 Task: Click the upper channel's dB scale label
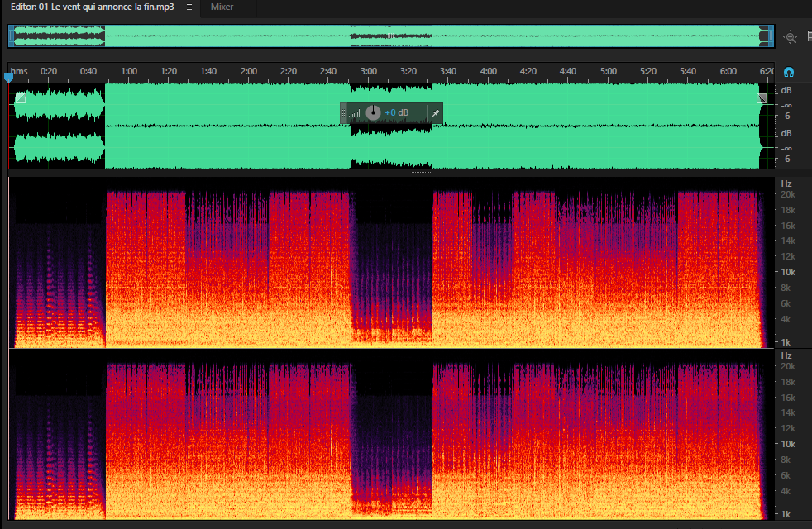click(x=786, y=91)
